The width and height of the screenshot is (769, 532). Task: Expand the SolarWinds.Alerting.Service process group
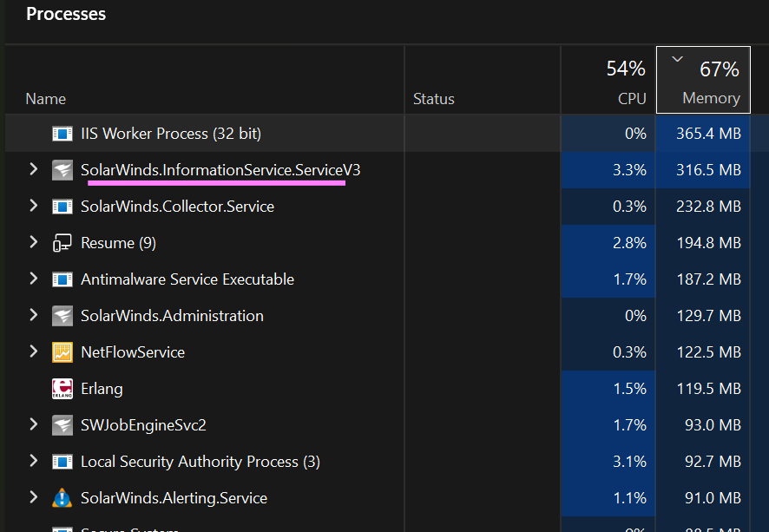click(33, 497)
